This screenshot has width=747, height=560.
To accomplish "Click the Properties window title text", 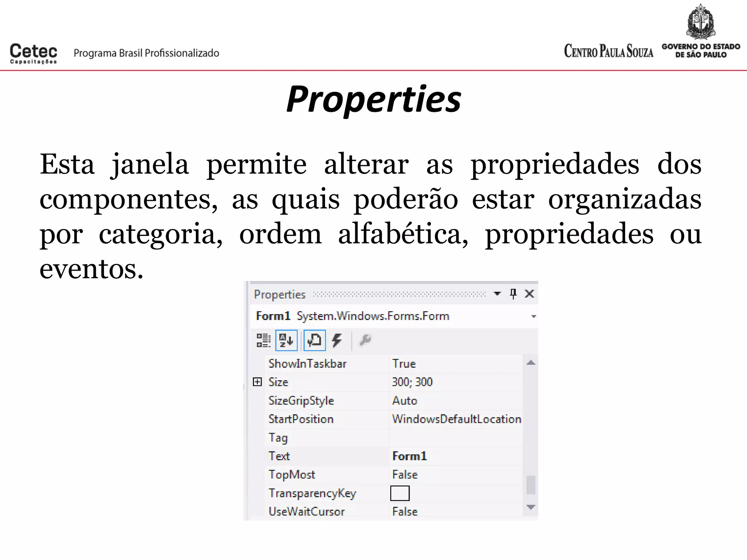I will tap(280, 295).
